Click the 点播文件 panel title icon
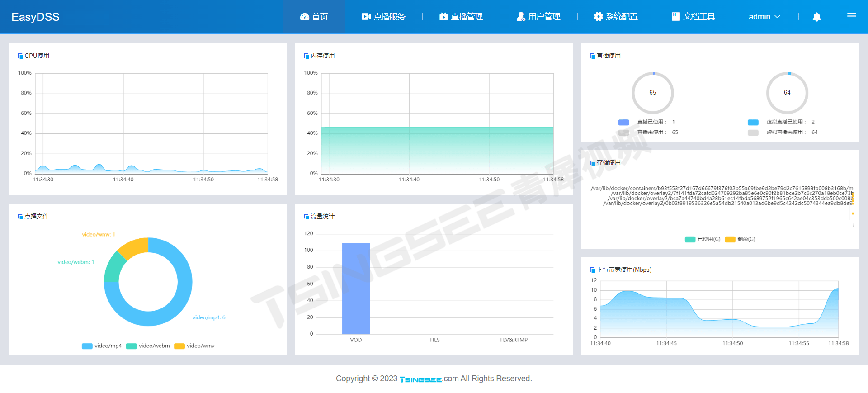 20,217
